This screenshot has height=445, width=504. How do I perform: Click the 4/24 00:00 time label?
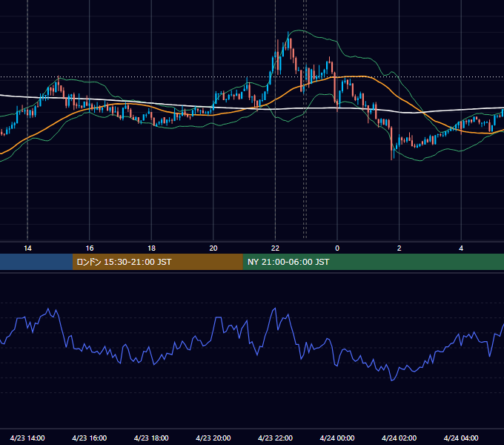(337, 438)
